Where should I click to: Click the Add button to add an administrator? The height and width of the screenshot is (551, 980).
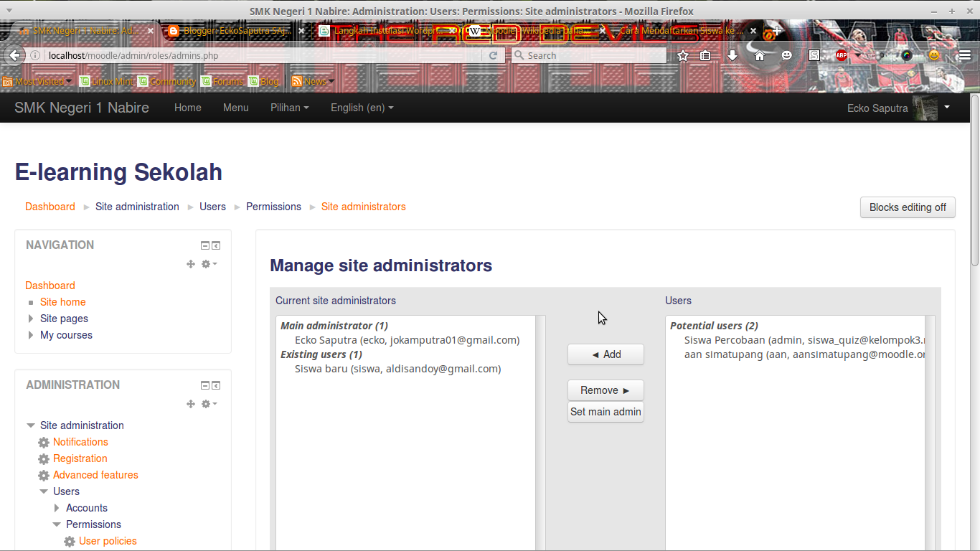(606, 354)
